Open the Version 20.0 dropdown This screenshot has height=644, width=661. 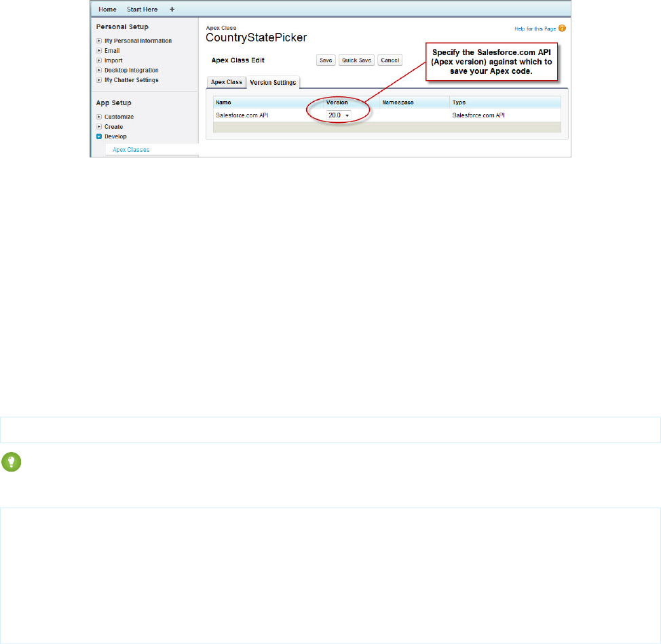(339, 115)
